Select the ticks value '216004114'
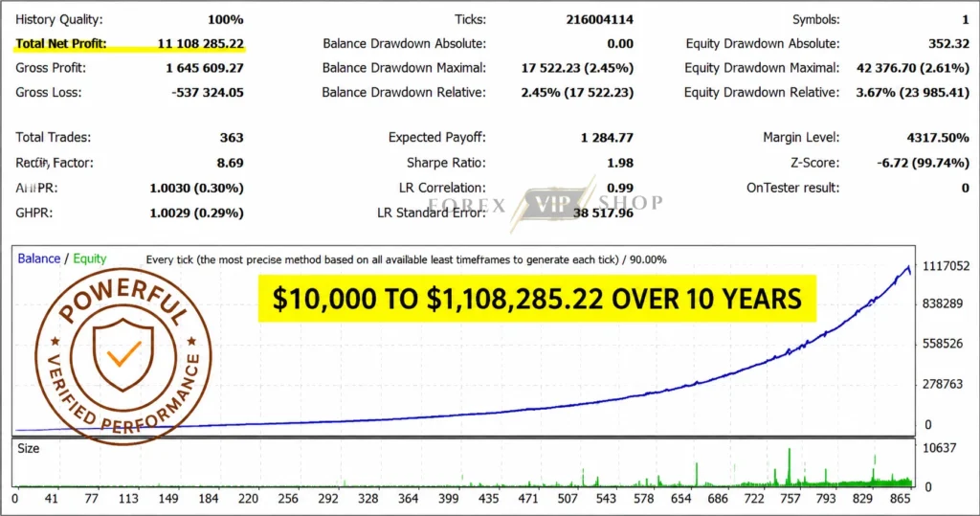 pos(600,19)
